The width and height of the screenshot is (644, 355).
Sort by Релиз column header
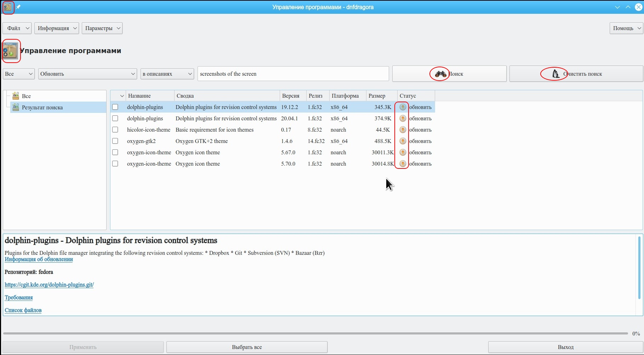pos(318,96)
